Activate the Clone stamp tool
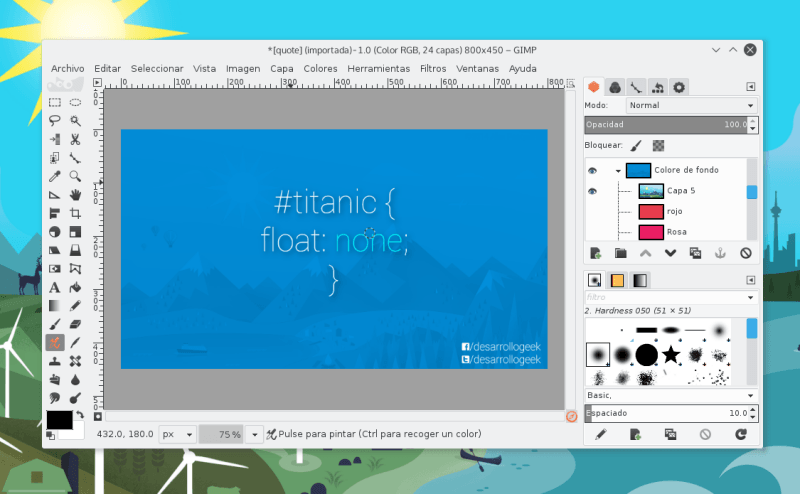Image resolution: width=800 pixels, height=494 pixels. pyautogui.click(x=55, y=361)
